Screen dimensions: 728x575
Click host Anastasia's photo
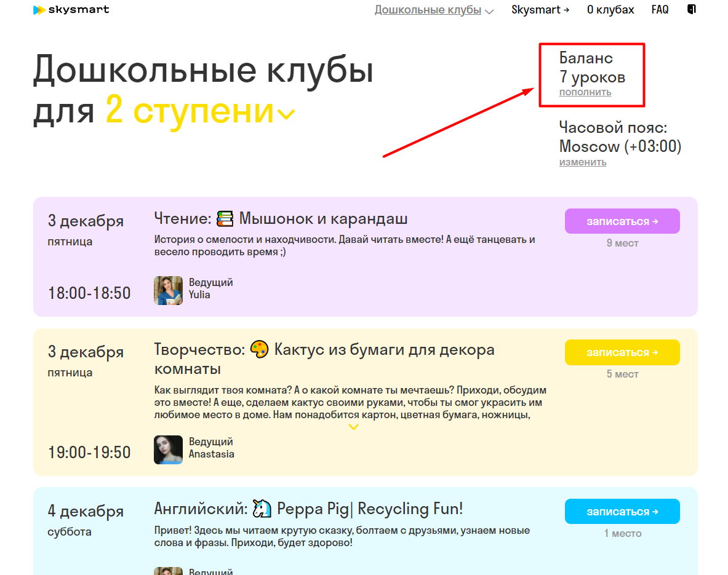coord(168,450)
